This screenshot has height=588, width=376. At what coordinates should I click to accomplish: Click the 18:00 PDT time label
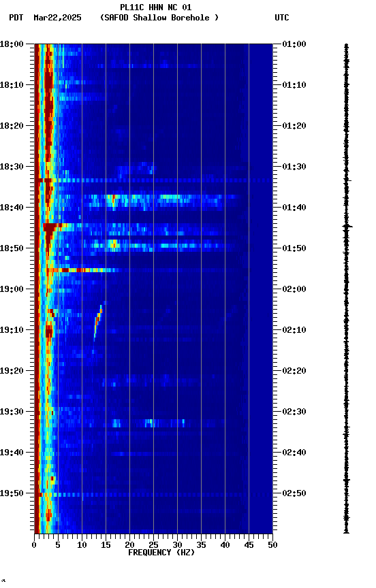coord(12,44)
